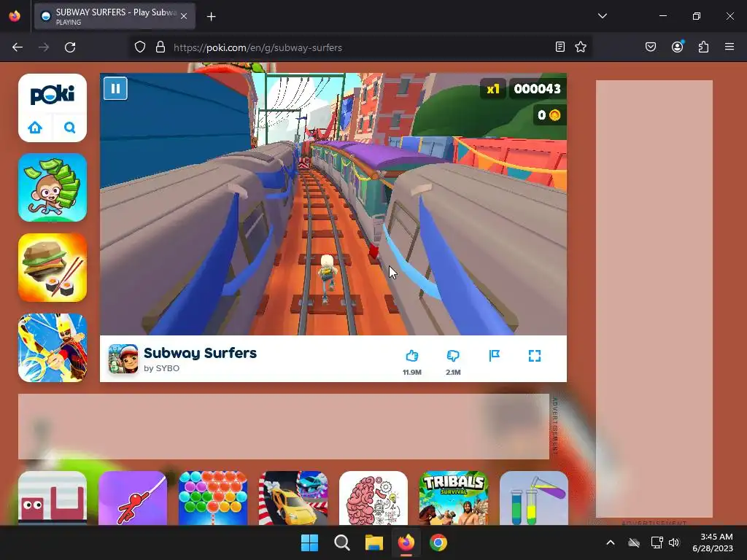
Task: Open the clock showing 3:45 AM
Action: click(x=713, y=542)
